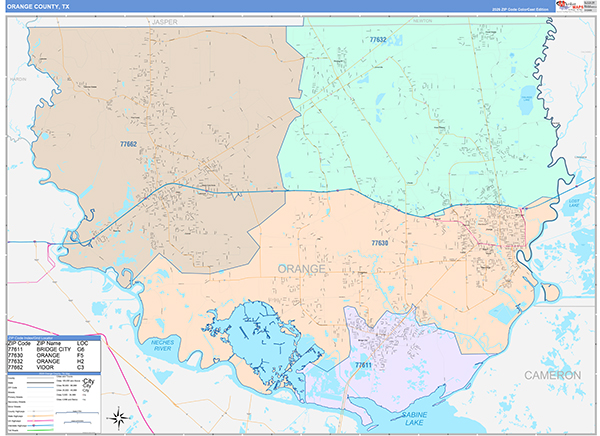600x436 pixels.
Task: Click the green road line sample in legend
Action: tap(40, 430)
